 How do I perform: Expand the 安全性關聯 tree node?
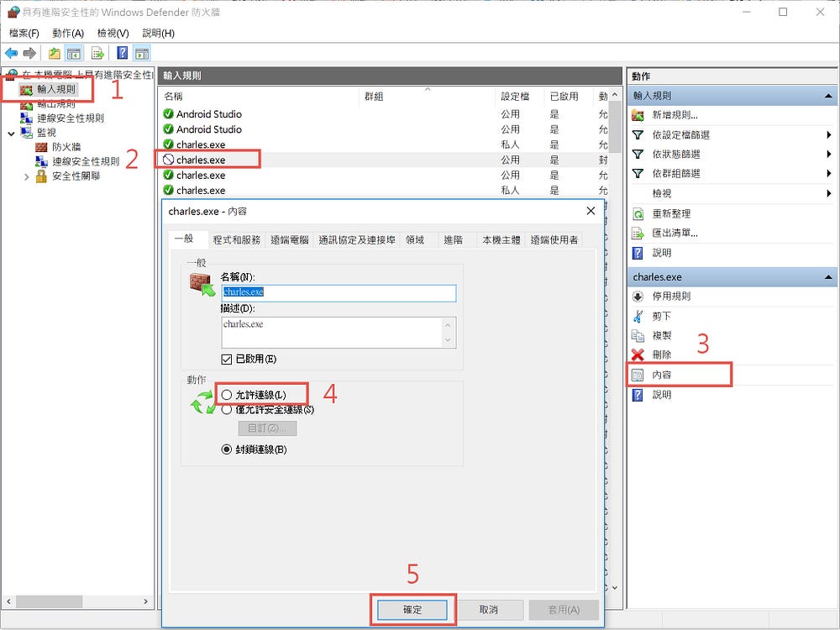tap(26, 176)
